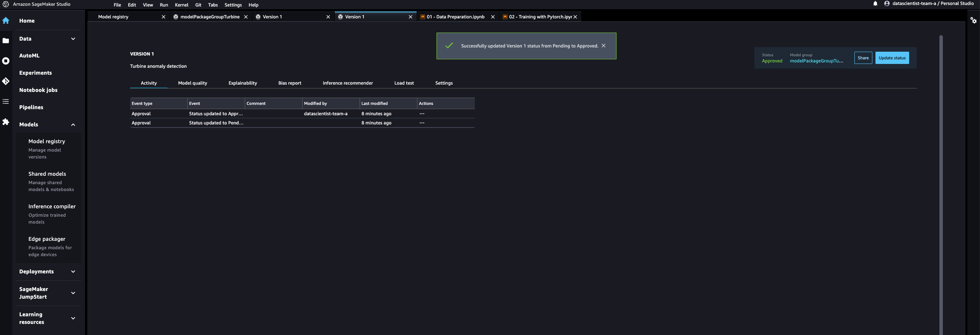Switch to the Inference recommender tab
Image resolution: width=980 pixels, height=335 pixels.
click(x=348, y=83)
